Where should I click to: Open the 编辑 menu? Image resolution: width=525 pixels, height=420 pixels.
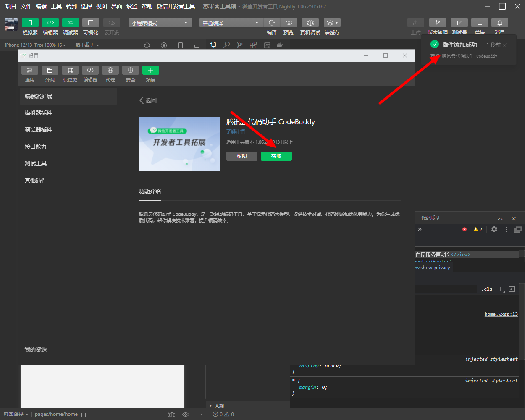point(41,6)
